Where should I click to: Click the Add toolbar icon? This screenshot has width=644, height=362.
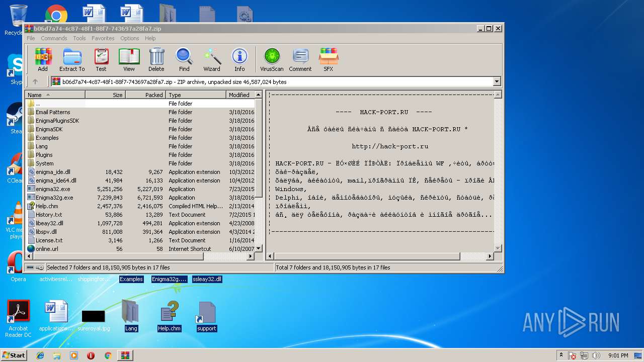(43, 60)
